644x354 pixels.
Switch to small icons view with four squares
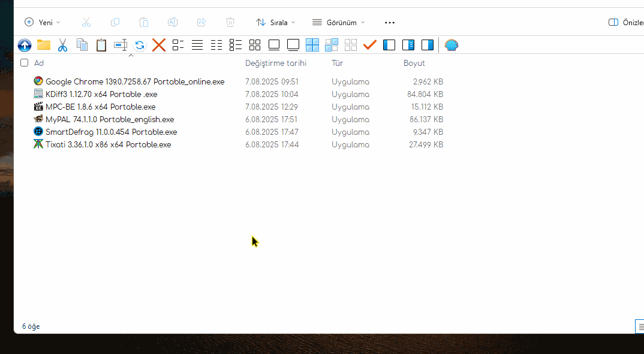coord(255,45)
